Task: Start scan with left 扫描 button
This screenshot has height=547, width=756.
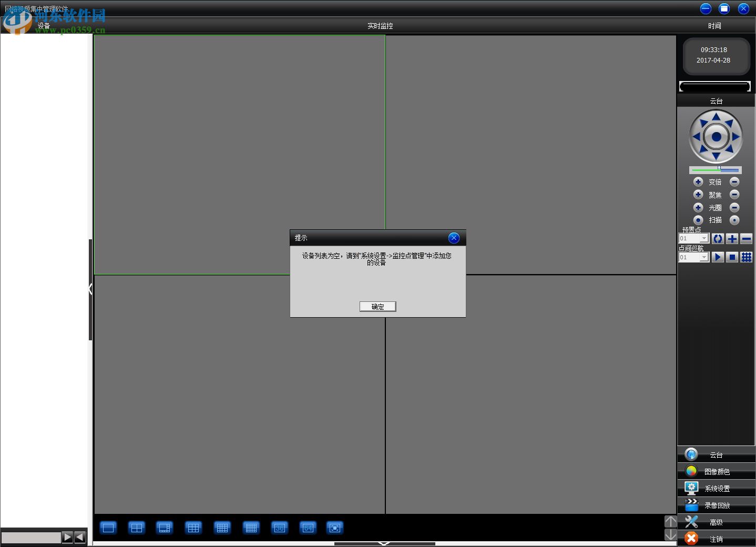Action: (698, 220)
